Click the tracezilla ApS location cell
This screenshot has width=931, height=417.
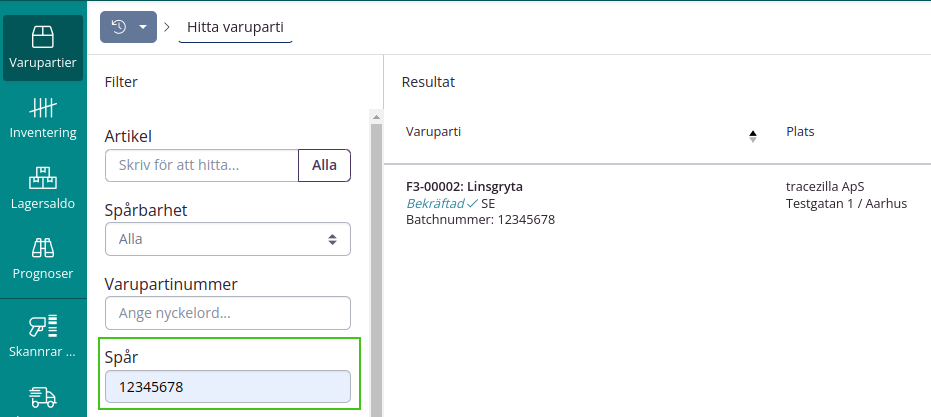pos(825,186)
